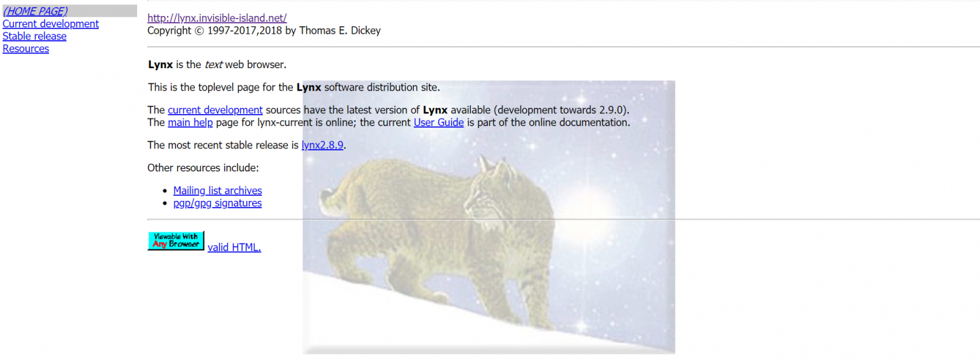The width and height of the screenshot is (980, 362).
Task: Click the Viewable With Any Browser badge
Action: [176, 241]
